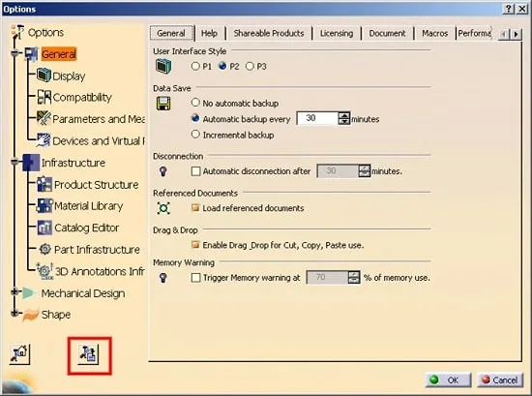Choose the No automatic backup option
532x396 pixels.
click(x=195, y=103)
